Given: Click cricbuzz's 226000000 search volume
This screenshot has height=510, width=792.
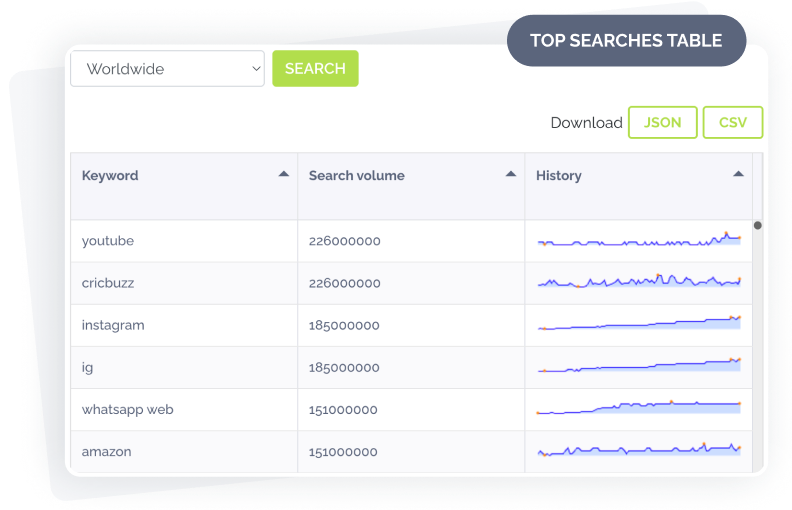Looking at the screenshot, I should [344, 283].
